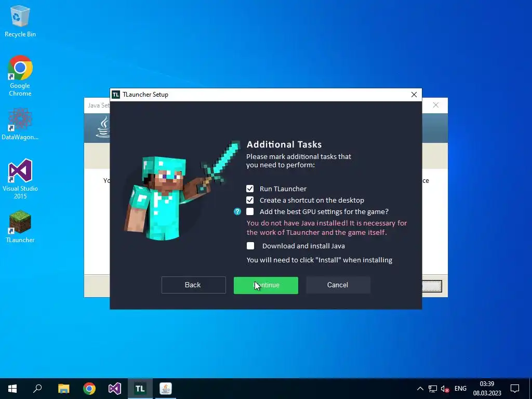Open the Windows Start menu

12,389
